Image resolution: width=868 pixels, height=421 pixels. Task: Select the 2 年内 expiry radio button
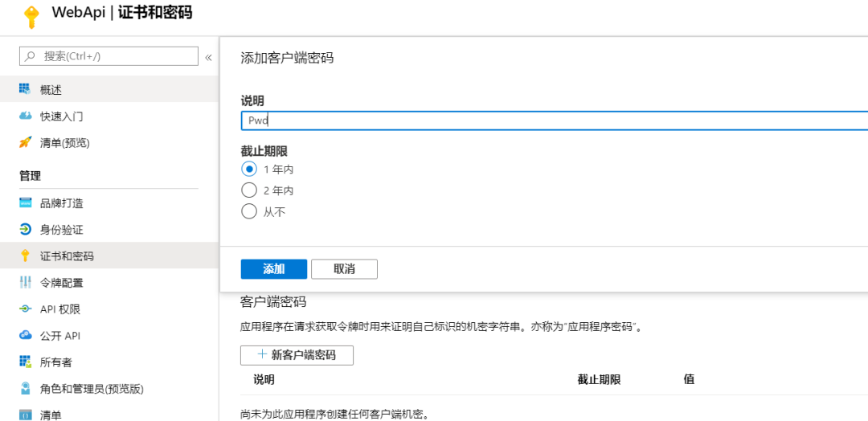pos(249,190)
